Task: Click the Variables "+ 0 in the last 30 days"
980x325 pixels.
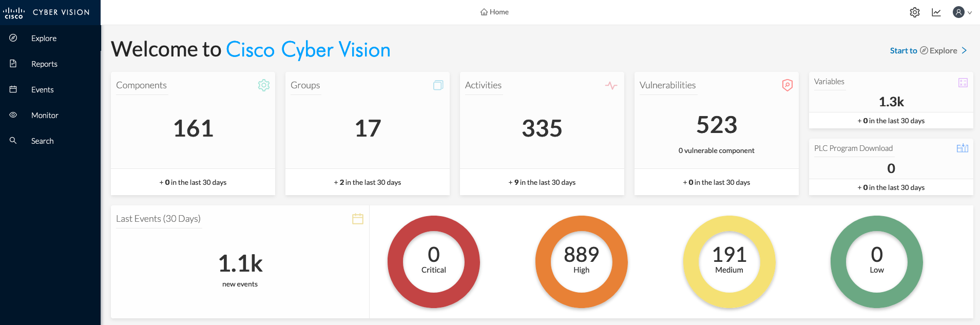Action: pos(891,121)
